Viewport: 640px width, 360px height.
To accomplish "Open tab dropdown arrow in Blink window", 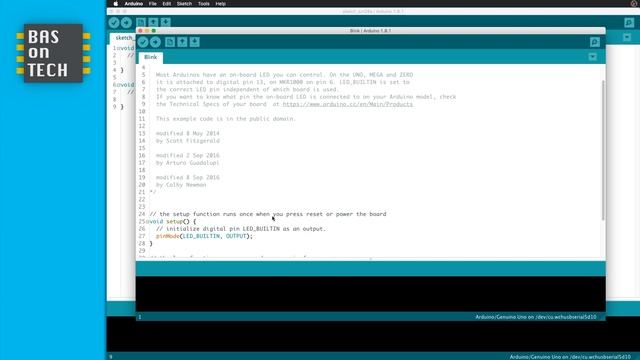I will pos(593,57).
